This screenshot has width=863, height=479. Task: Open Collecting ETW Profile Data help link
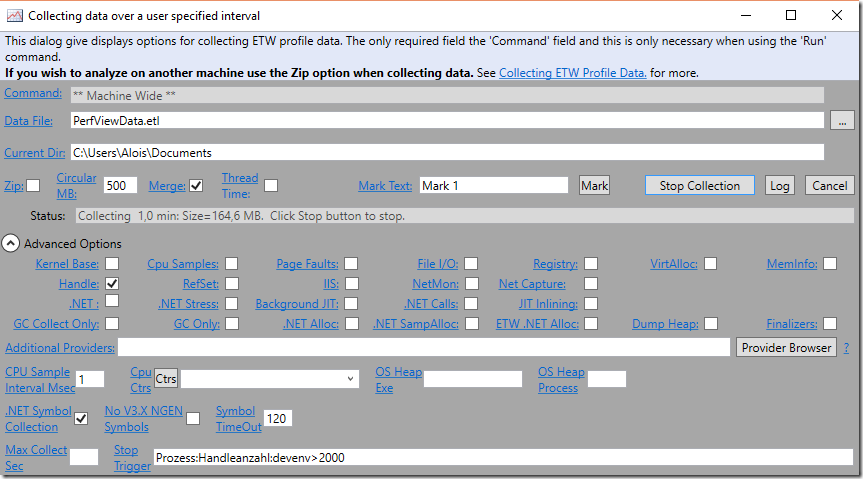572,73
